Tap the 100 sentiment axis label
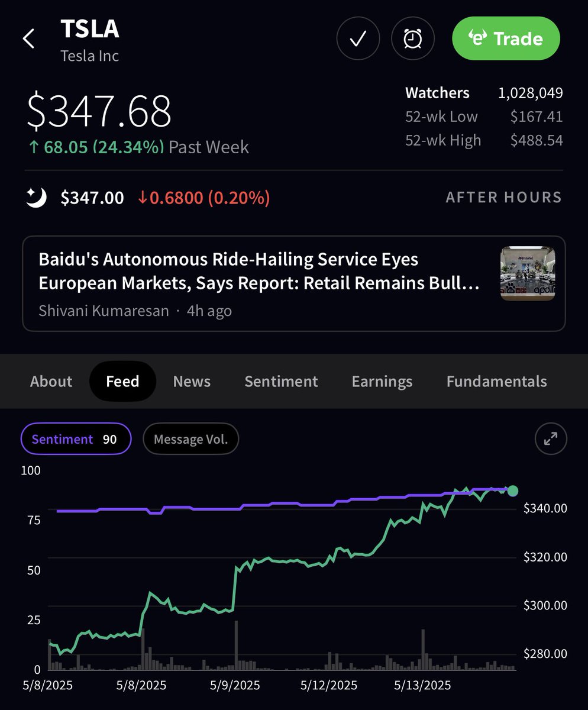Screen dimensions: 588x710 [x=30, y=470]
